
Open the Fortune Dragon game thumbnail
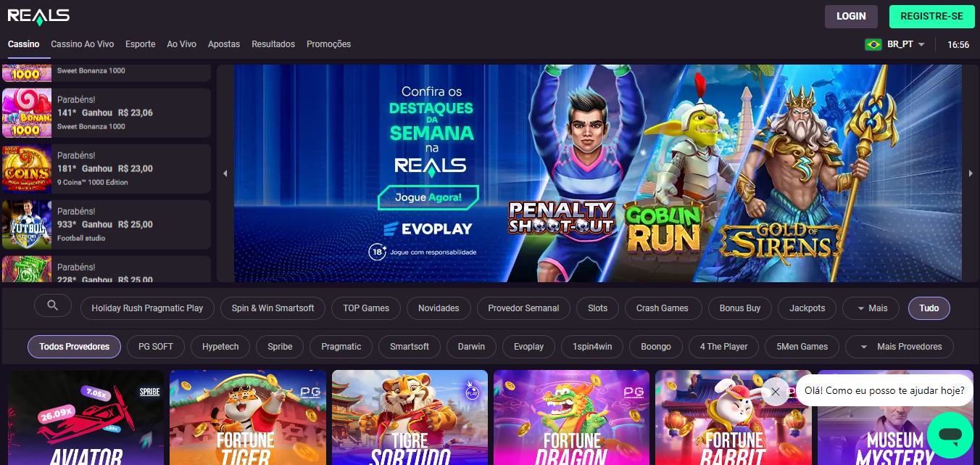(572, 417)
